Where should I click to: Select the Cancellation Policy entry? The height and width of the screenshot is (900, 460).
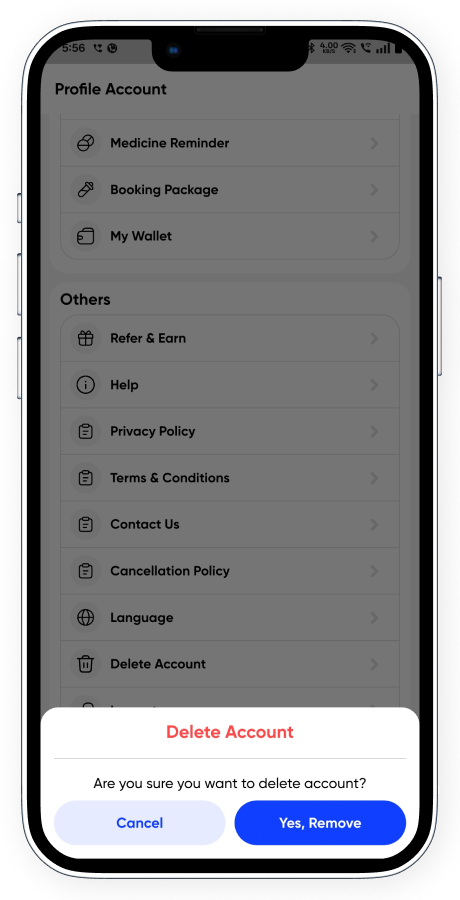230,571
